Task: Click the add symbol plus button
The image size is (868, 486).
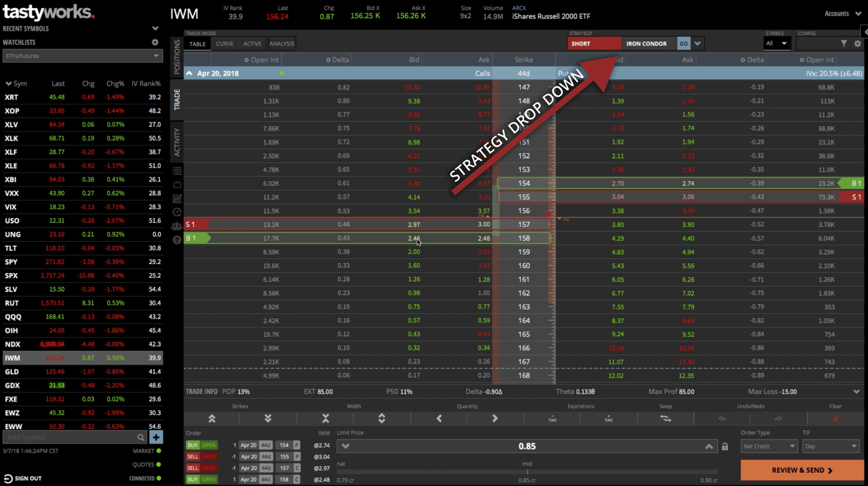Action: point(156,437)
